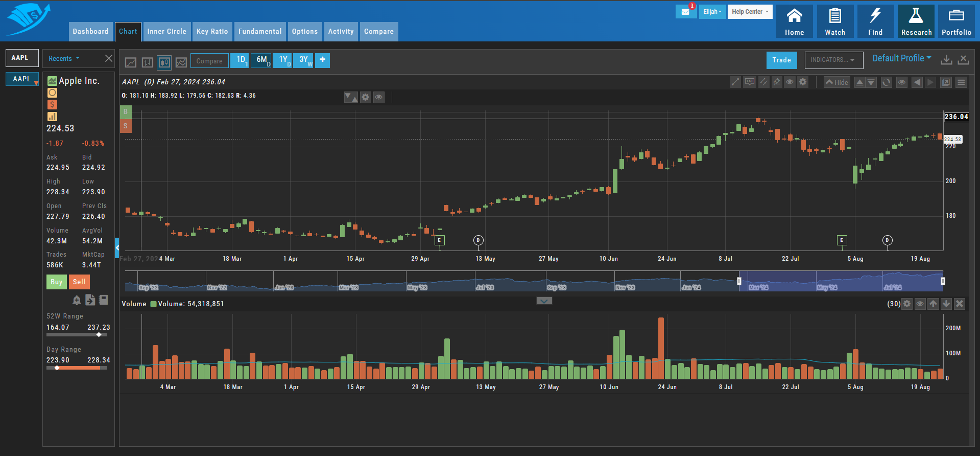
Task: Open the chart hamburger menu
Action: tap(962, 82)
